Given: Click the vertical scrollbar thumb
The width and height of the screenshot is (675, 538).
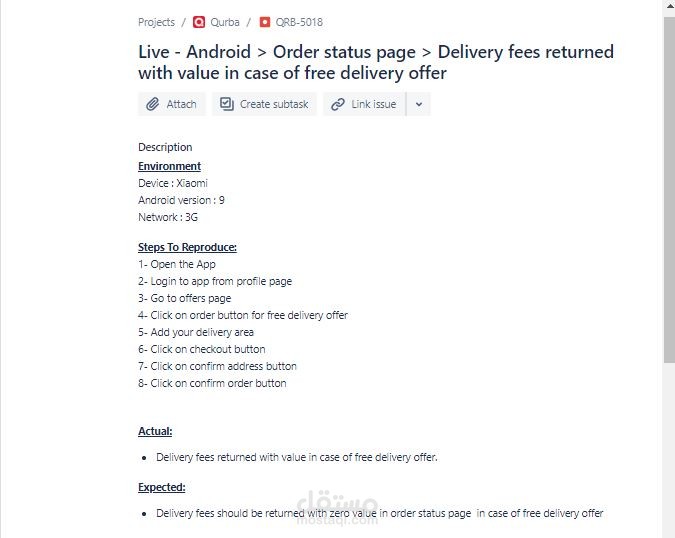Looking at the screenshot, I should coord(668,190).
